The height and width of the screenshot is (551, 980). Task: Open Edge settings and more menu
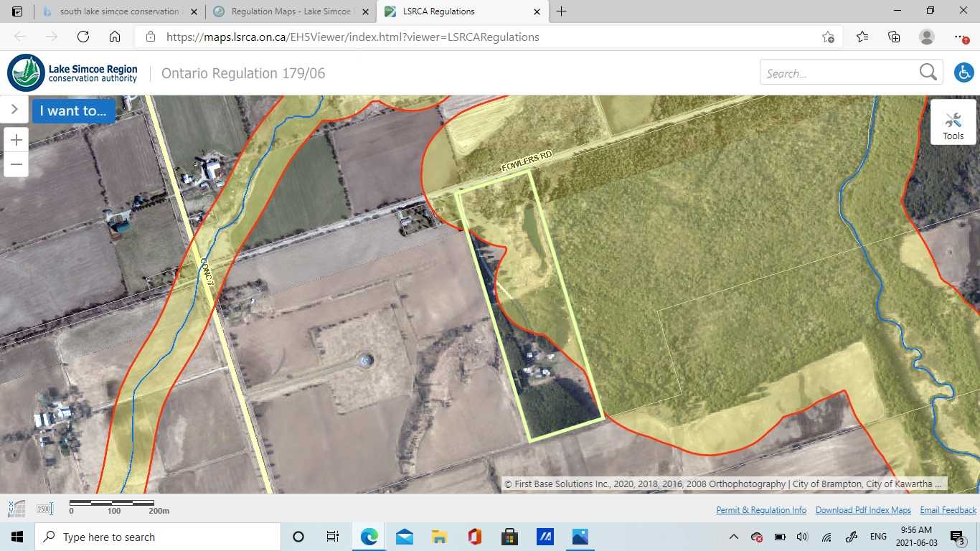point(961,37)
